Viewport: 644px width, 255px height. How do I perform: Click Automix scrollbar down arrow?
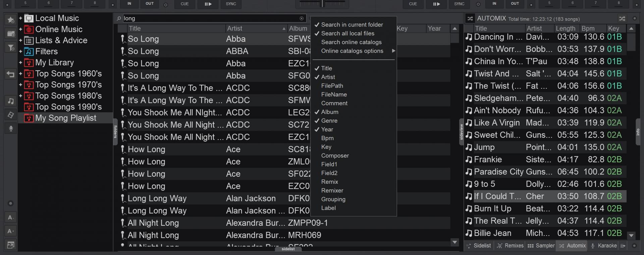click(x=631, y=236)
